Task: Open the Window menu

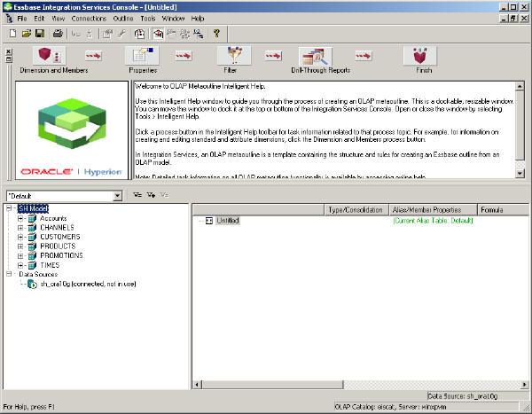Action: (173, 19)
